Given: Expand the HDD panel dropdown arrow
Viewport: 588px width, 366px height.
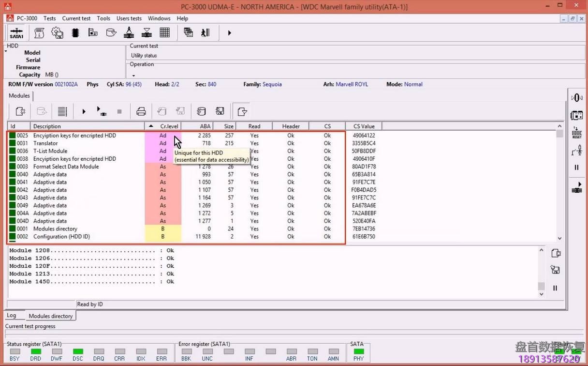Looking at the screenshot, I should tap(6, 51).
